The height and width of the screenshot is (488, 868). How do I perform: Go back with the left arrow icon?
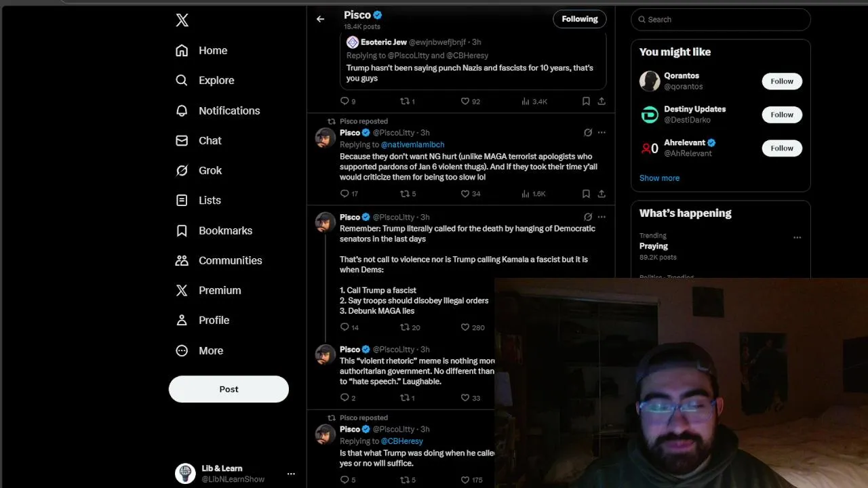(x=320, y=19)
